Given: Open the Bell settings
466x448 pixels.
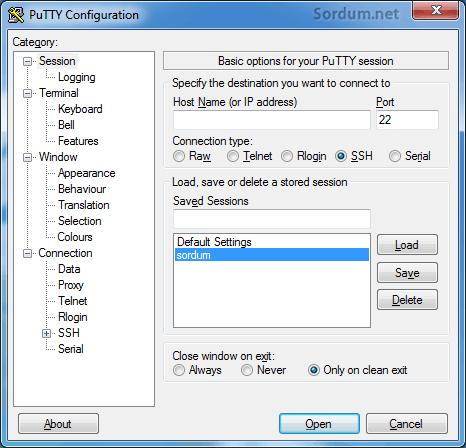Looking at the screenshot, I should click(66, 125).
